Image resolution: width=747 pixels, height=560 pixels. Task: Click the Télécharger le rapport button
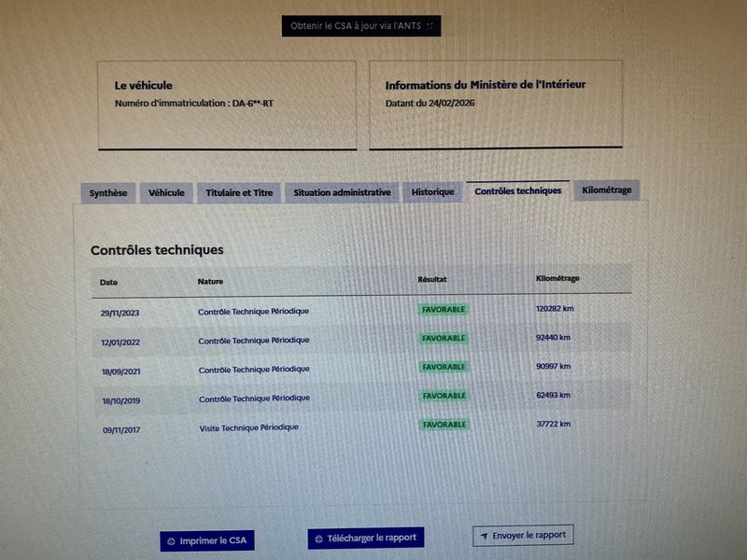[x=366, y=539]
